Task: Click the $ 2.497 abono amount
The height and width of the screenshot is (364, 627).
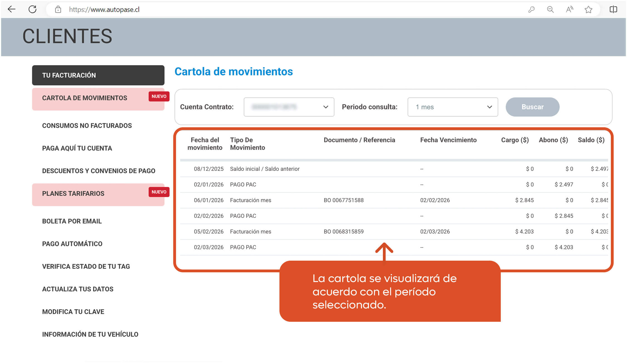Action: (x=564, y=185)
